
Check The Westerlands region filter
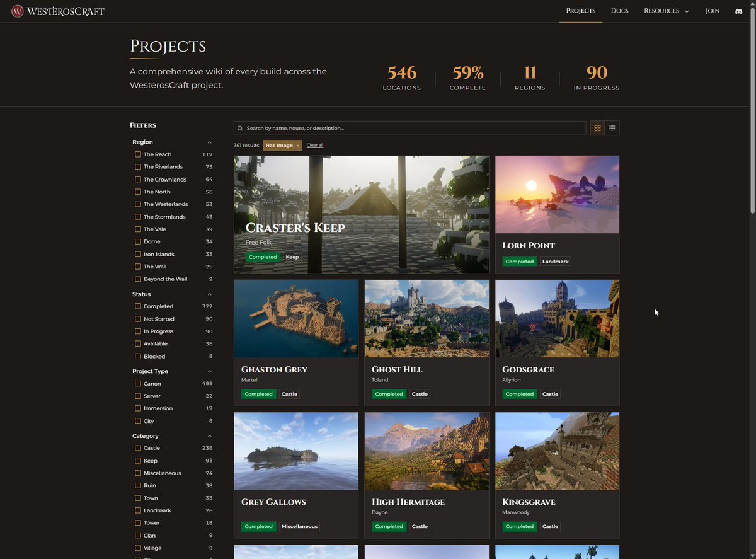[x=138, y=204]
